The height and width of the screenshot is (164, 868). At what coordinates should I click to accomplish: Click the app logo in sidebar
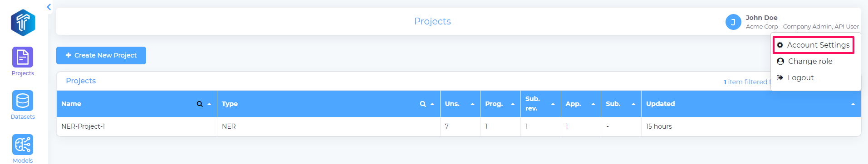23,23
